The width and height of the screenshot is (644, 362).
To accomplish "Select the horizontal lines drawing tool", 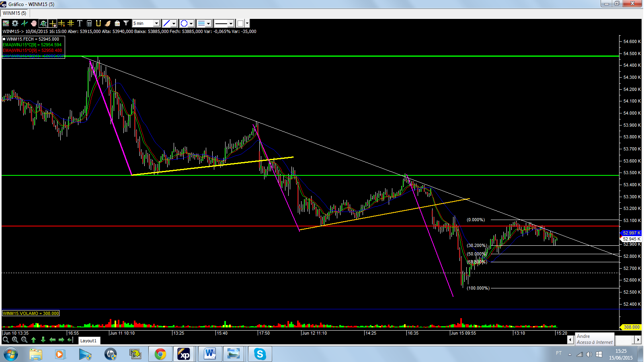I will point(62,23).
